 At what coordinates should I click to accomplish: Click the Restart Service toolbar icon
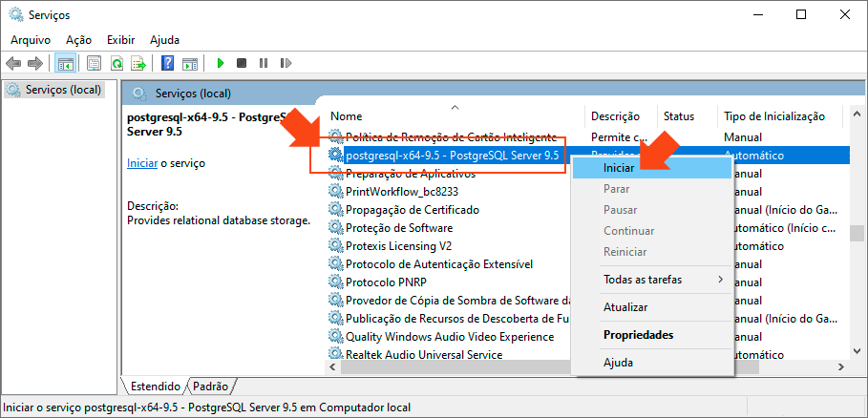[x=286, y=64]
